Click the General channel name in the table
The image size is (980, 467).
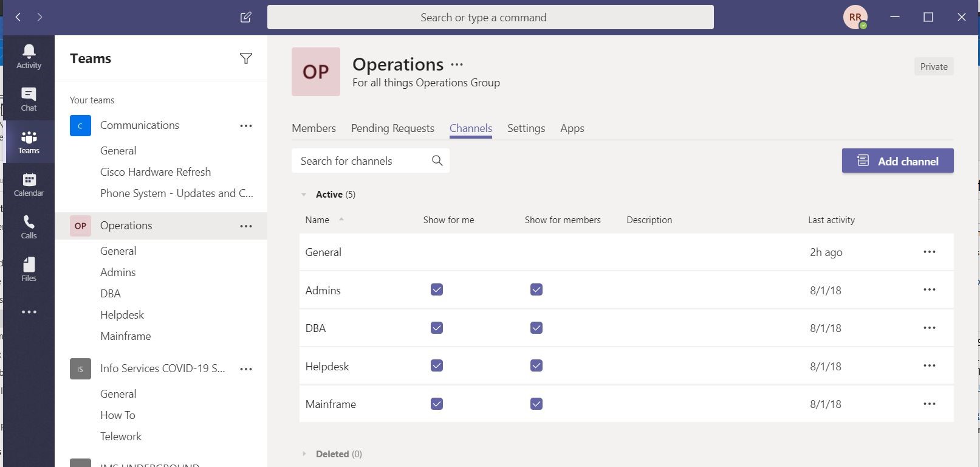pos(323,252)
